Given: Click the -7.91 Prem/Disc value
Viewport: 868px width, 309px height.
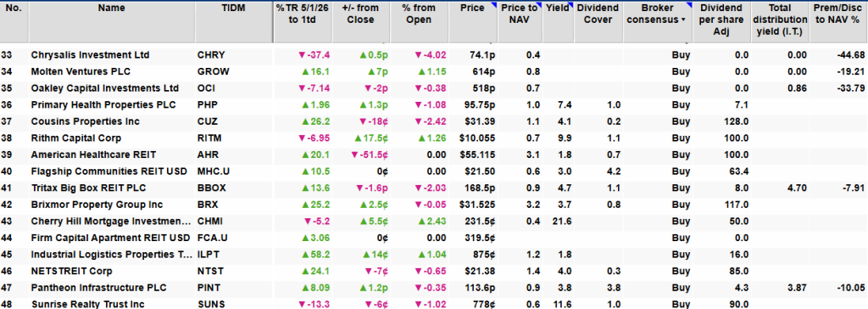Looking at the screenshot, I should (x=854, y=188).
